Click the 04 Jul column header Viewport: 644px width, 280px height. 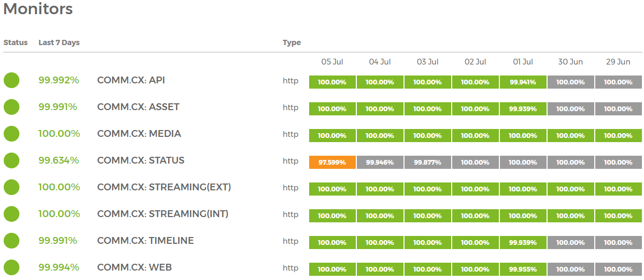pos(380,62)
